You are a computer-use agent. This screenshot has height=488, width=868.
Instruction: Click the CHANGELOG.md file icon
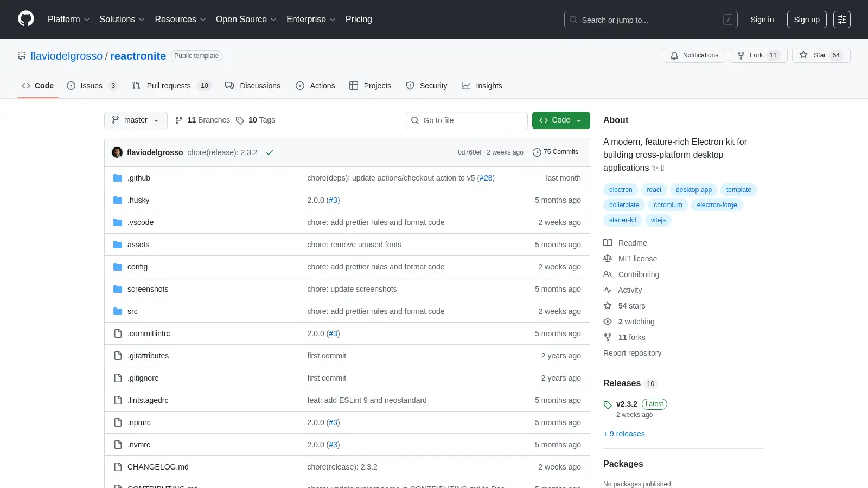click(x=118, y=467)
